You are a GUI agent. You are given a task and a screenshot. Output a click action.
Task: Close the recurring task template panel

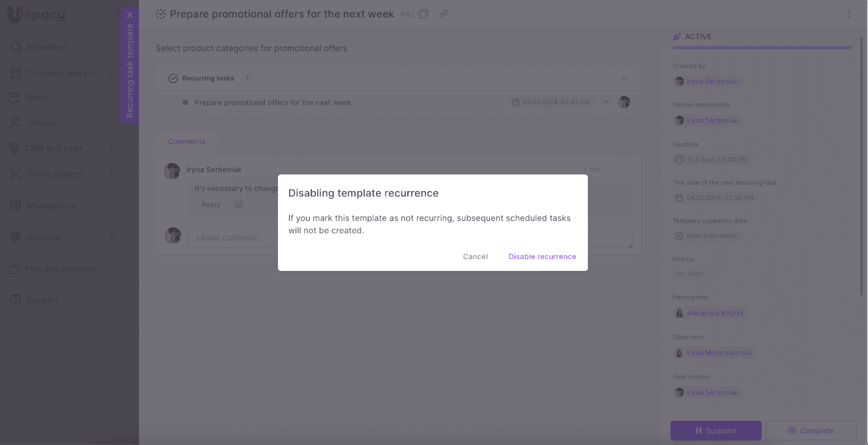130,15
